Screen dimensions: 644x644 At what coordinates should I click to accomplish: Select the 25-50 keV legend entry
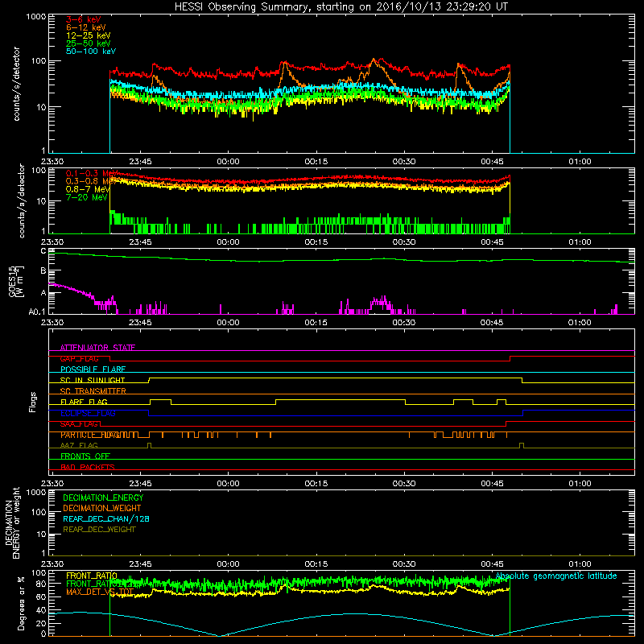[89, 43]
